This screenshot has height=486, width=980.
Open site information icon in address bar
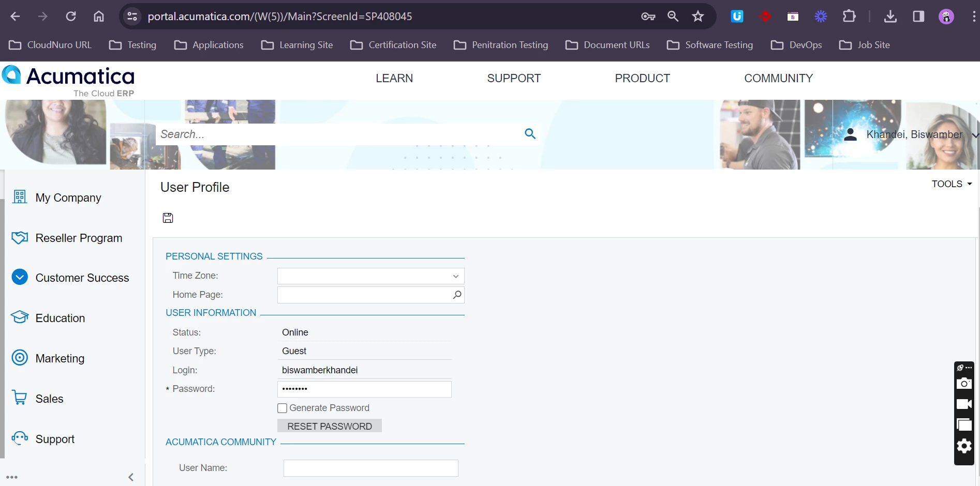[x=132, y=17]
